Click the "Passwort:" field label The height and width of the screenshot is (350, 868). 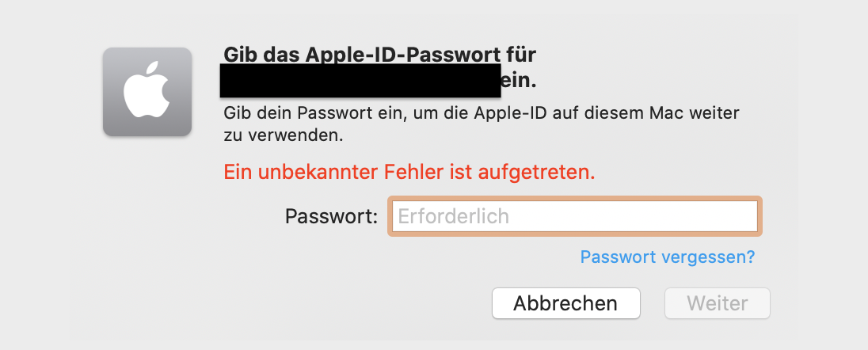[332, 216]
